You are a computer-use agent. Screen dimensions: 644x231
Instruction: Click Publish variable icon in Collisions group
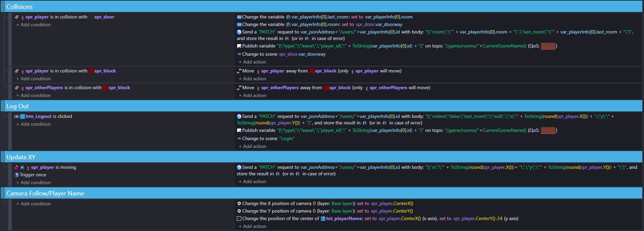coord(239,46)
